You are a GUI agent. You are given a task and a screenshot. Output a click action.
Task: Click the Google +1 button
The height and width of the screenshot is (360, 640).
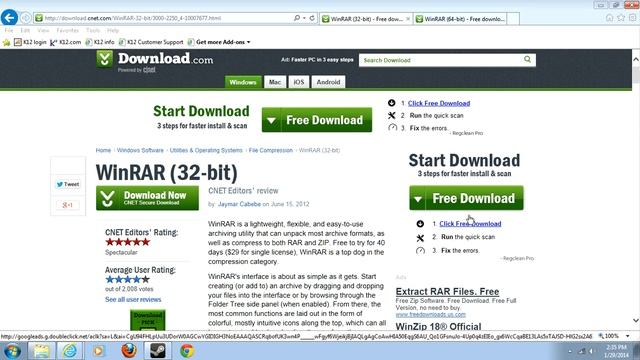pyautogui.click(x=68, y=205)
